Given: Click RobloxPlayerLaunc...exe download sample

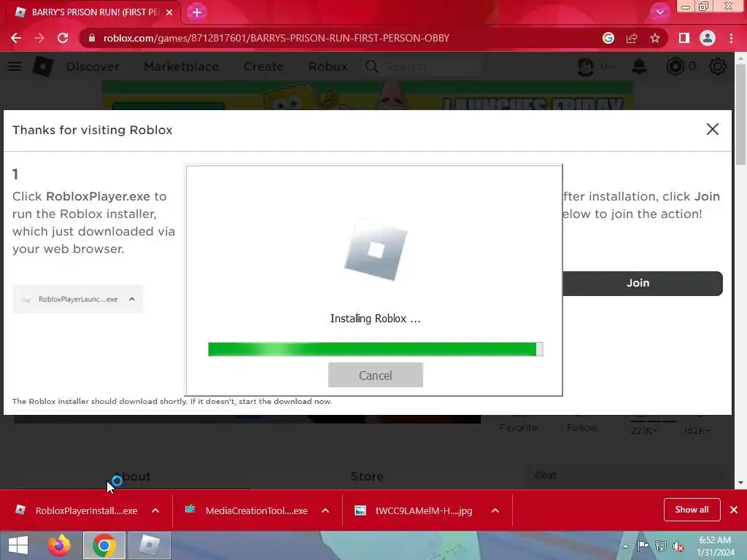Looking at the screenshot, I should pyautogui.click(x=77, y=299).
